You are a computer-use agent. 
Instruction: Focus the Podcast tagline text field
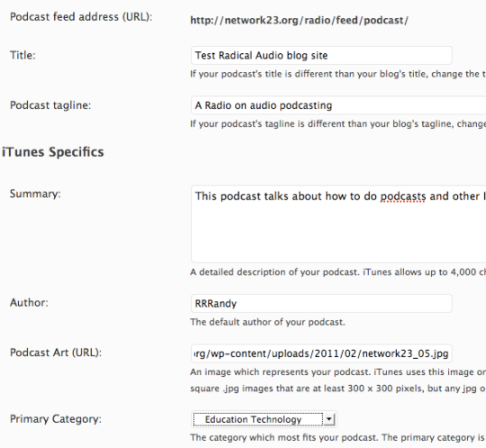point(338,105)
